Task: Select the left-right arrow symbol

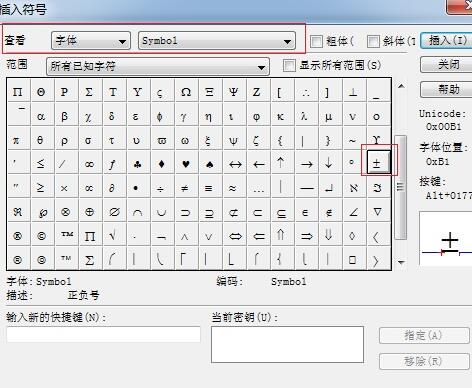Action: click(234, 163)
